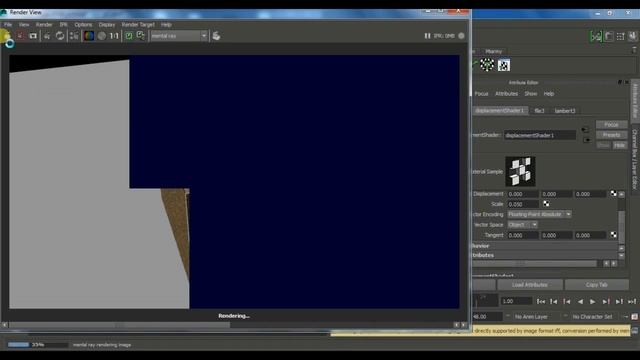Image resolution: width=640 pixels, height=360 pixels.
Task: Open Attributes menu in Attribute Editor
Action: pyautogui.click(x=506, y=93)
